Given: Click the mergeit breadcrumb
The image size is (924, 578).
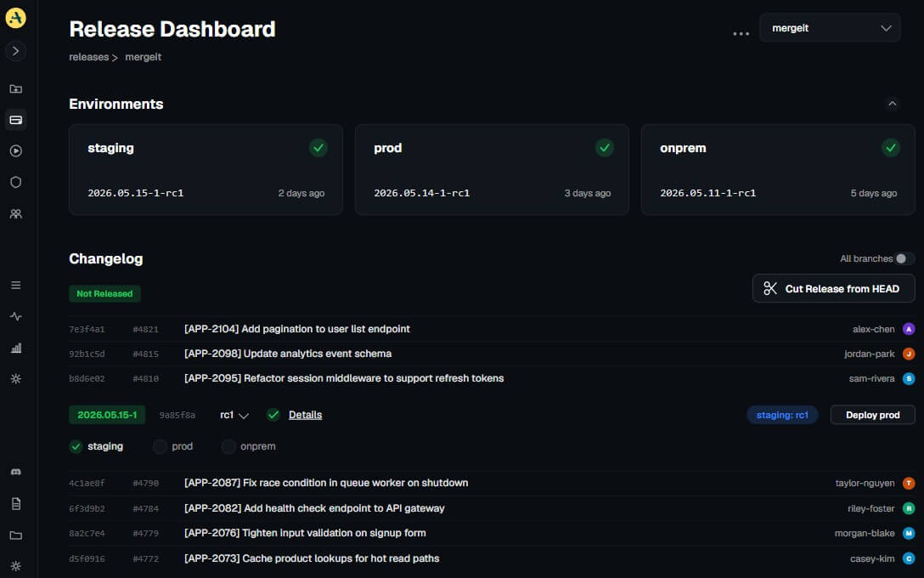Looking at the screenshot, I should [144, 57].
